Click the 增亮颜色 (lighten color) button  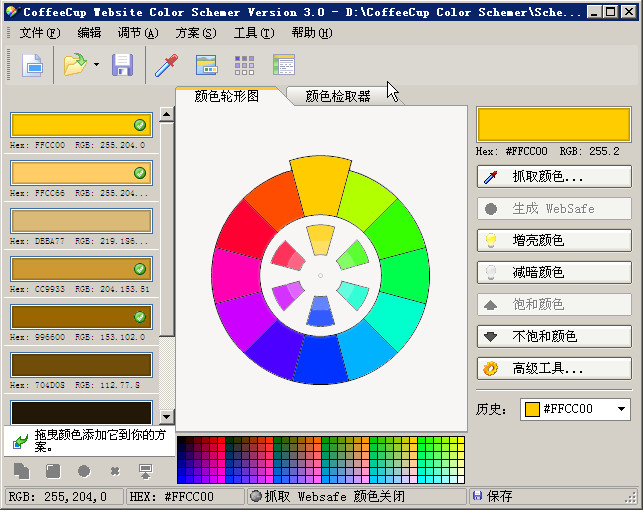pyautogui.click(x=554, y=241)
